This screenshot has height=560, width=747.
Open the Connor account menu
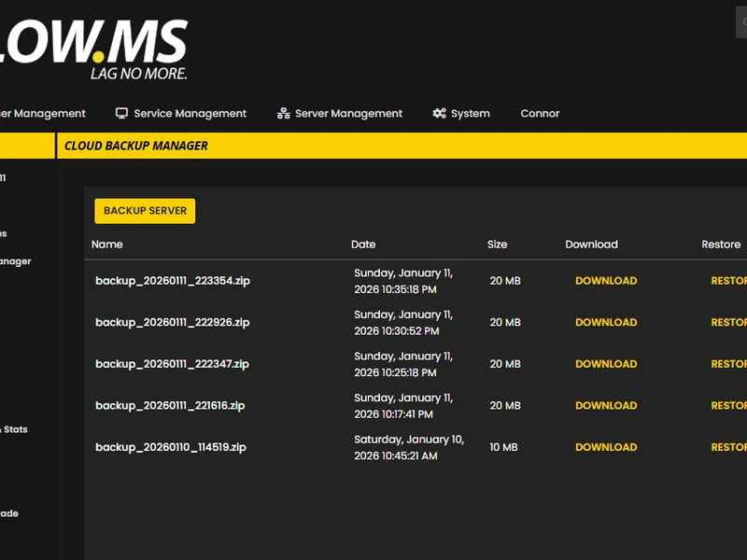[540, 113]
